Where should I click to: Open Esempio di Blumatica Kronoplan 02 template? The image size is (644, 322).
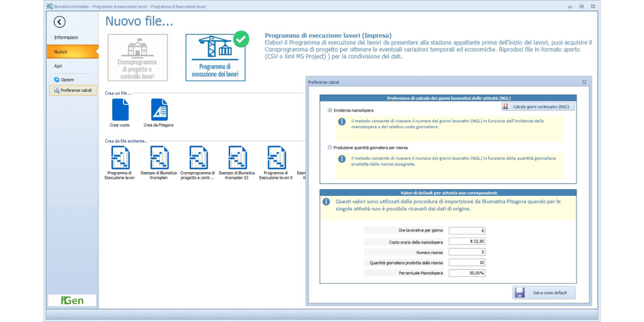coord(237,158)
